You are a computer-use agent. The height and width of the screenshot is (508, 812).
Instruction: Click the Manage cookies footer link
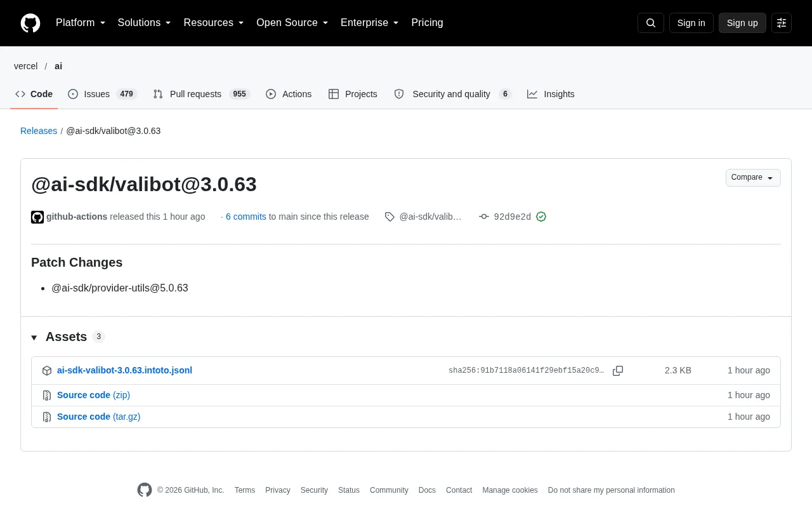pyautogui.click(x=510, y=490)
